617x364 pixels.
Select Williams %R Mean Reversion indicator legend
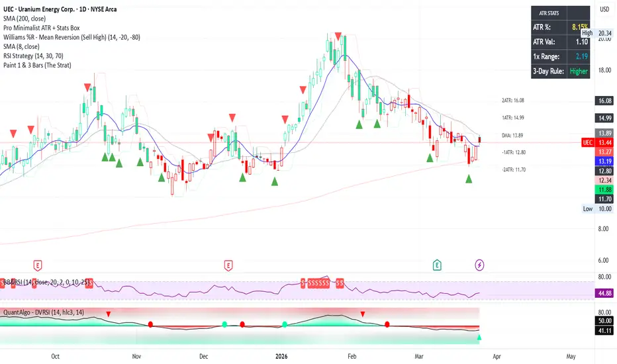71,37
